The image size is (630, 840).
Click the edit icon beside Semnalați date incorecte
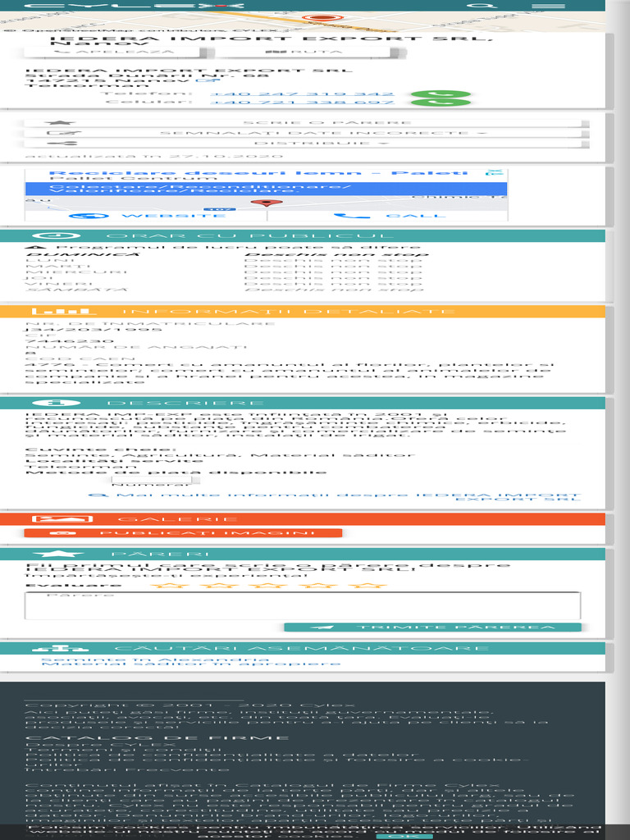[64, 133]
